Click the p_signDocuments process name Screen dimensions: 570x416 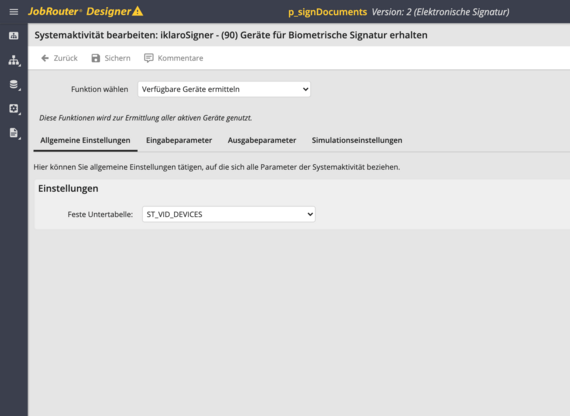(x=328, y=12)
